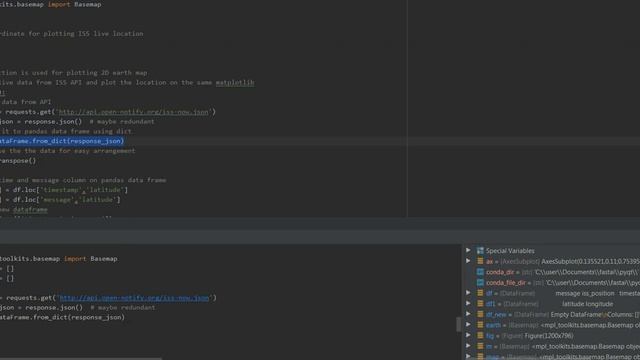Click the df variable object icon
This screenshot has width=640, height=360.
480,293
